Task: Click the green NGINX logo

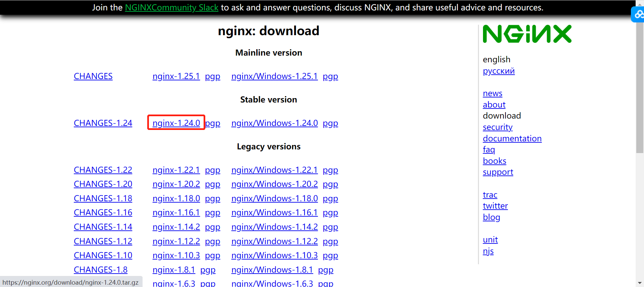Action: (x=527, y=34)
